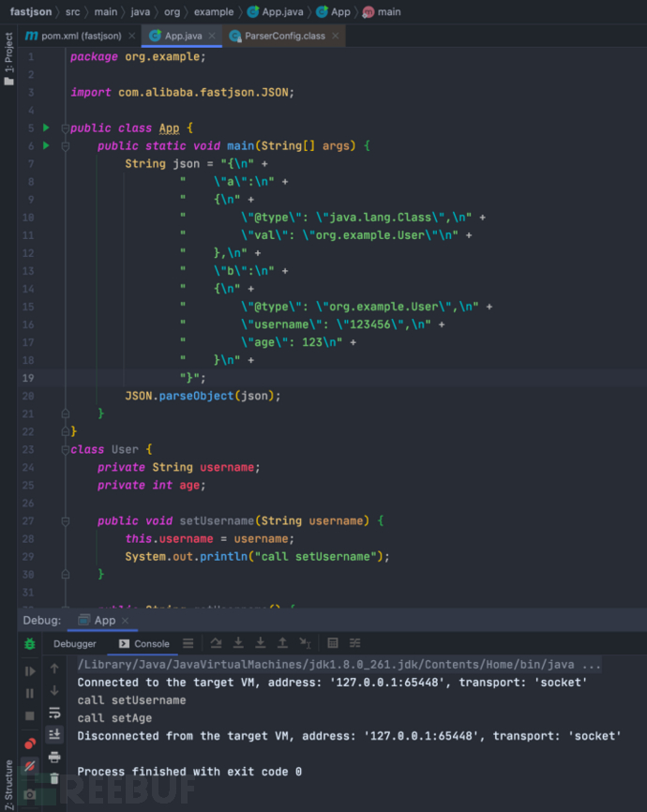Click the 'Disconnected from the target VM' console line

click(349, 736)
